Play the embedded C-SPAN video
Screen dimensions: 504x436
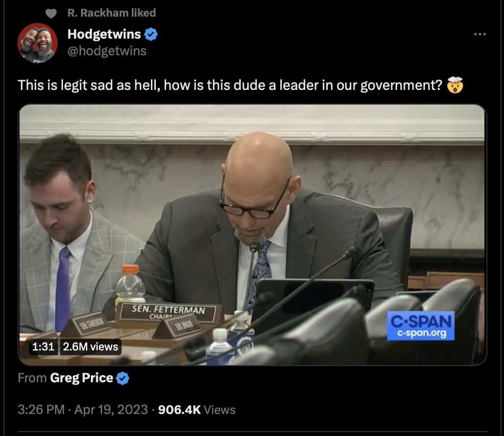[x=252, y=235]
